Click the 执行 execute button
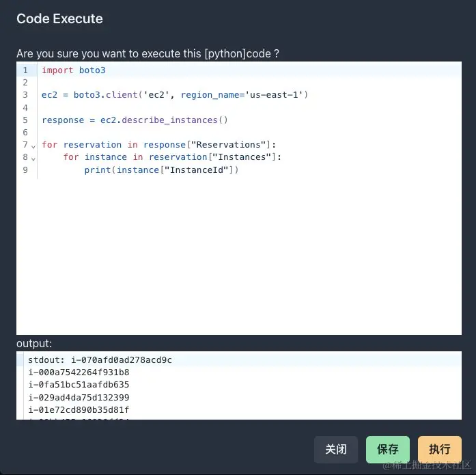This screenshot has width=476, height=475. pos(440,449)
